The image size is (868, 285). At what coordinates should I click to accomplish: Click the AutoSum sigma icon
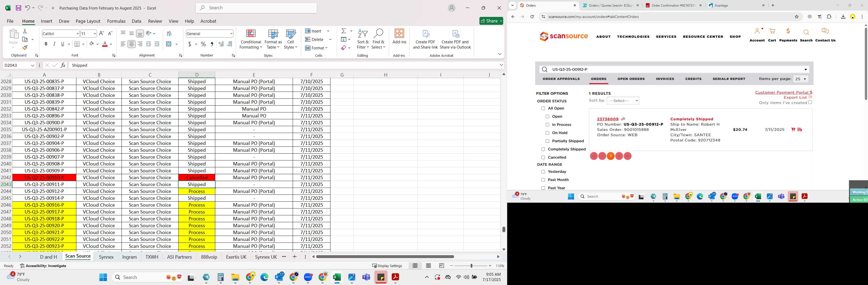(x=343, y=31)
